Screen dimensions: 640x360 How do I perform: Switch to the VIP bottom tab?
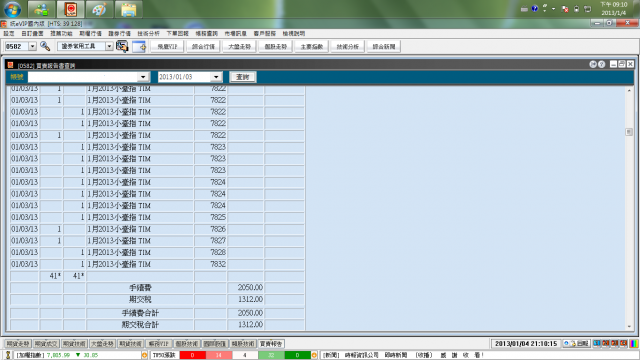[159, 344]
